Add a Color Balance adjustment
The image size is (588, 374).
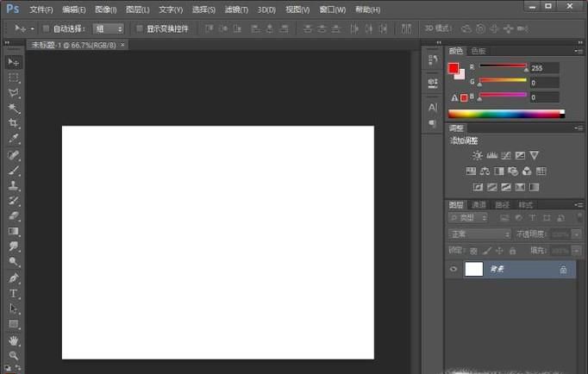(485, 171)
